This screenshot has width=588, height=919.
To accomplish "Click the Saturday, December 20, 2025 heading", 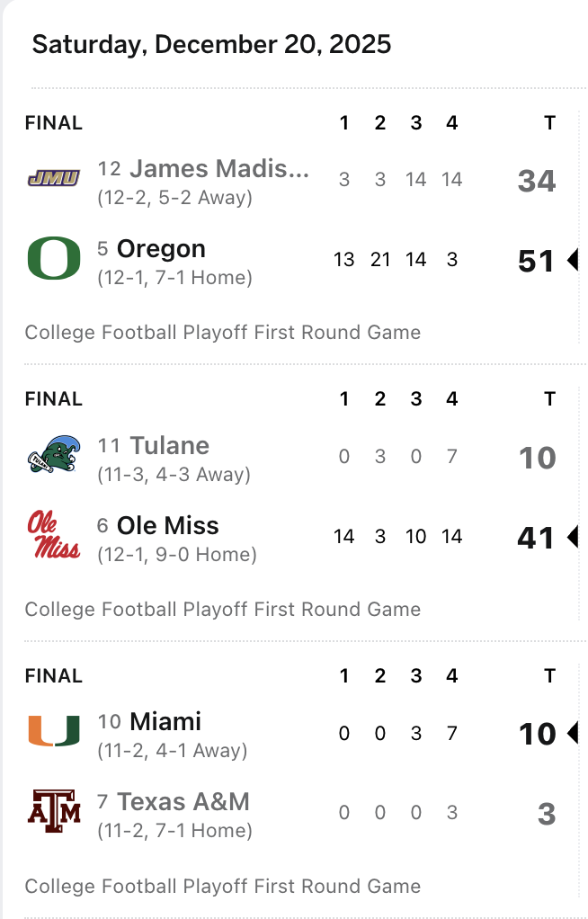I will coord(211,45).
